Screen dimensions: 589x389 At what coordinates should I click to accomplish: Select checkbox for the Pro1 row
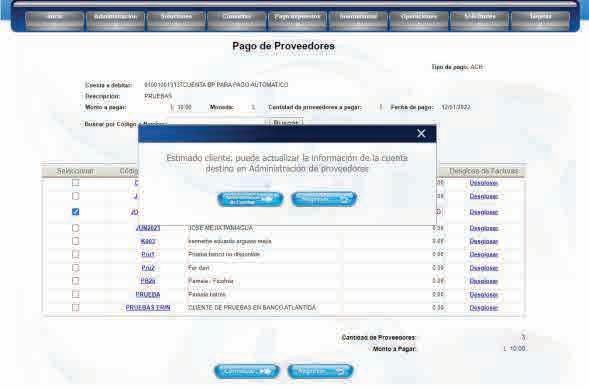[76, 254]
